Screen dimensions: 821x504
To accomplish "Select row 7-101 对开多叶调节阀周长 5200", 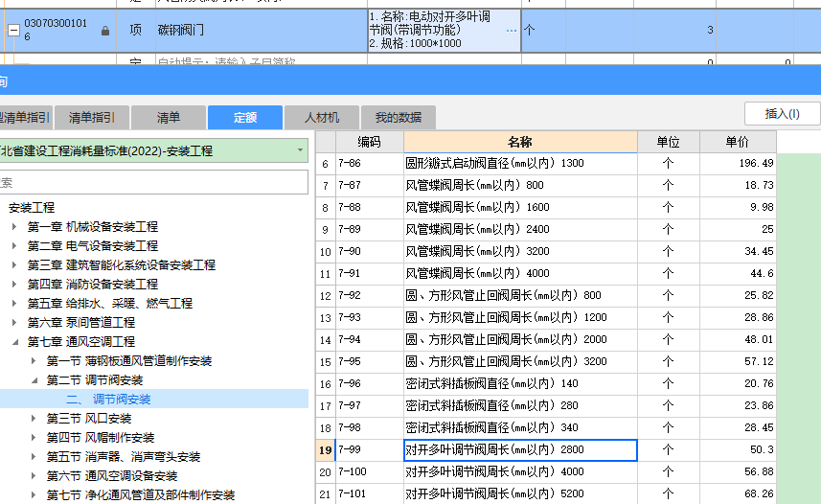I will pos(546,494).
